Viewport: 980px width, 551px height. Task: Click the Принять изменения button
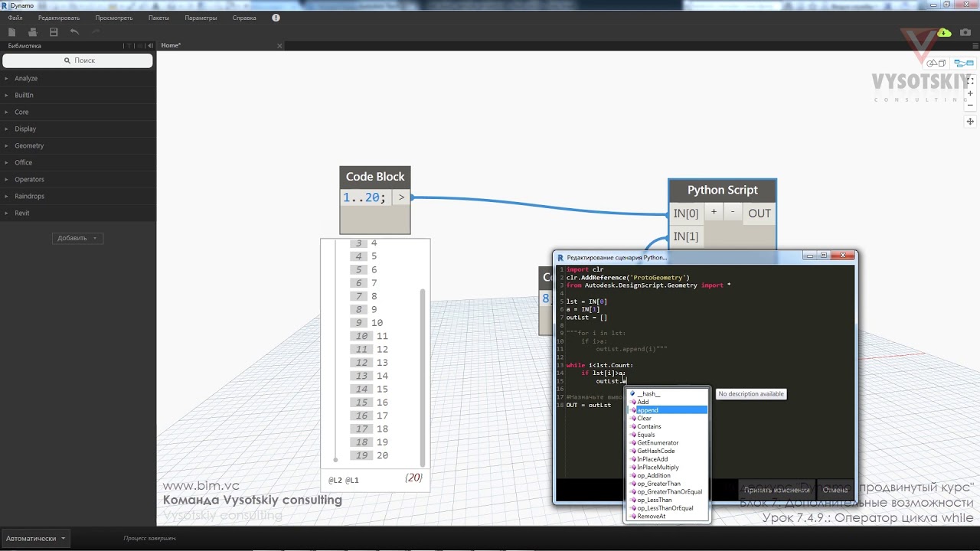point(776,490)
